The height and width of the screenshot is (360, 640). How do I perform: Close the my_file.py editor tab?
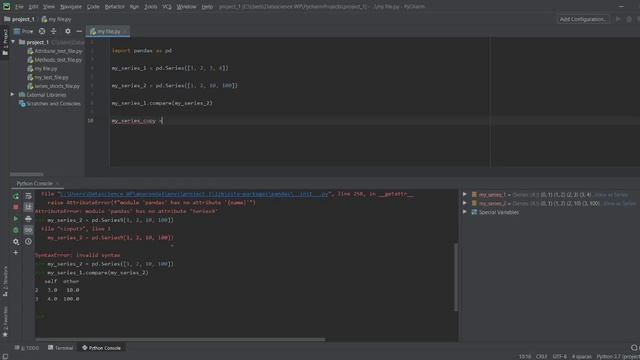coord(125,31)
